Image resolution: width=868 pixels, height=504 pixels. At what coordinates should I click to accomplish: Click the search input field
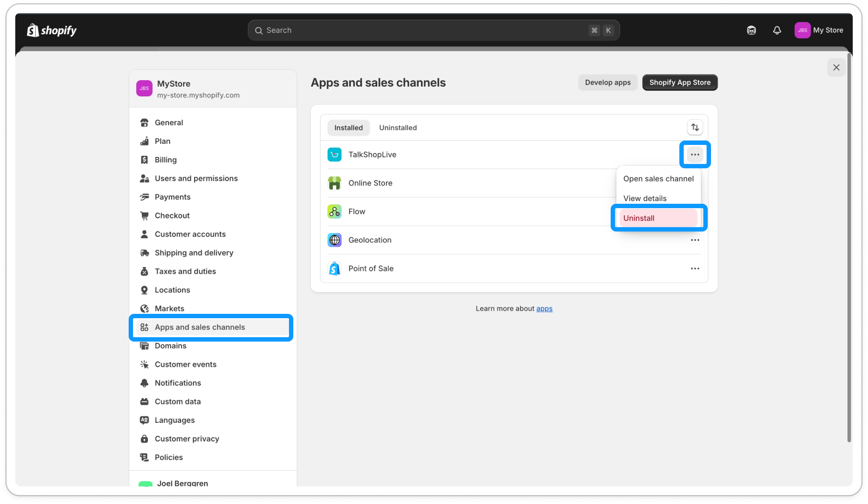[433, 31]
